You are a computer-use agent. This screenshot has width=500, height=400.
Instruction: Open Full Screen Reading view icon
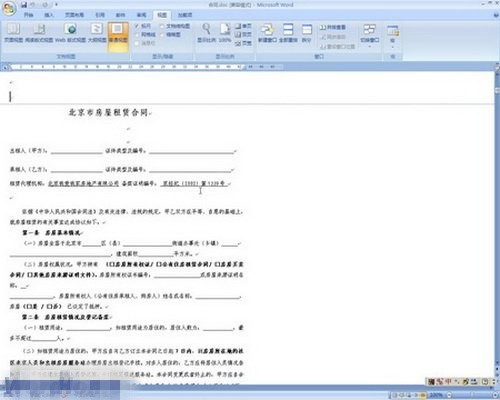[39, 33]
